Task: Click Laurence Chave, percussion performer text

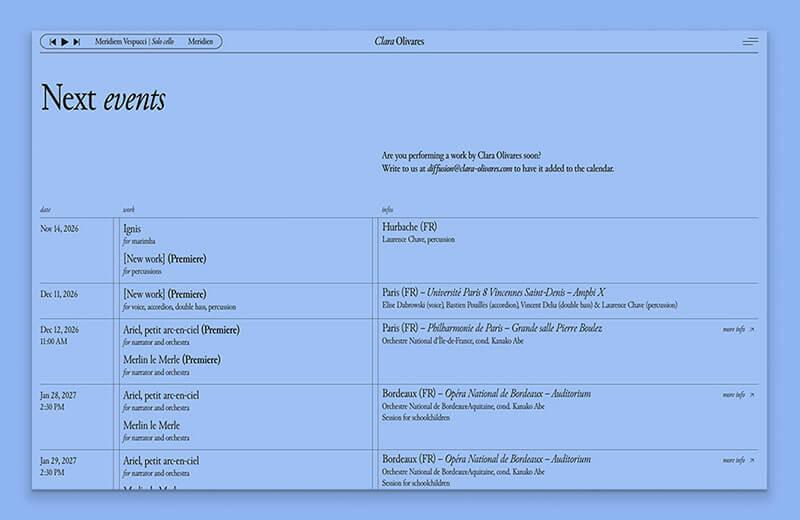Action: [418, 239]
